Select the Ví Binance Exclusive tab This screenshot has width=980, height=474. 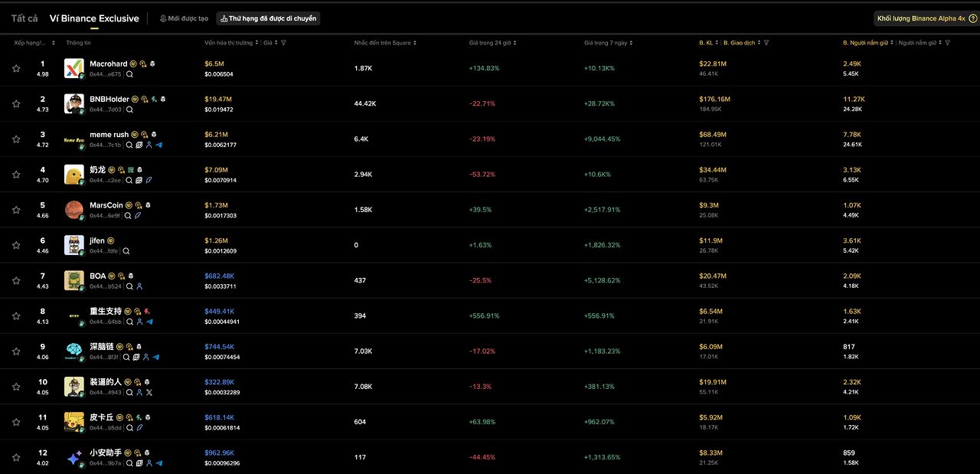(x=94, y=18)
